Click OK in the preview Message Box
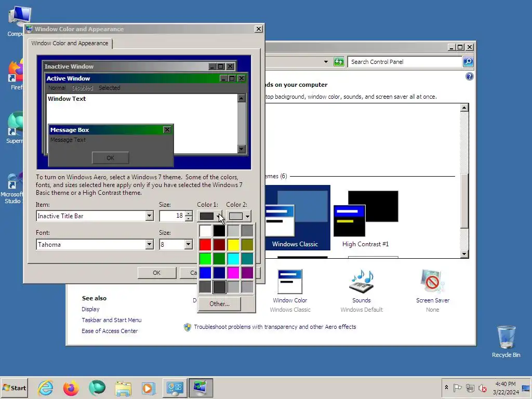 pos(110,158)
